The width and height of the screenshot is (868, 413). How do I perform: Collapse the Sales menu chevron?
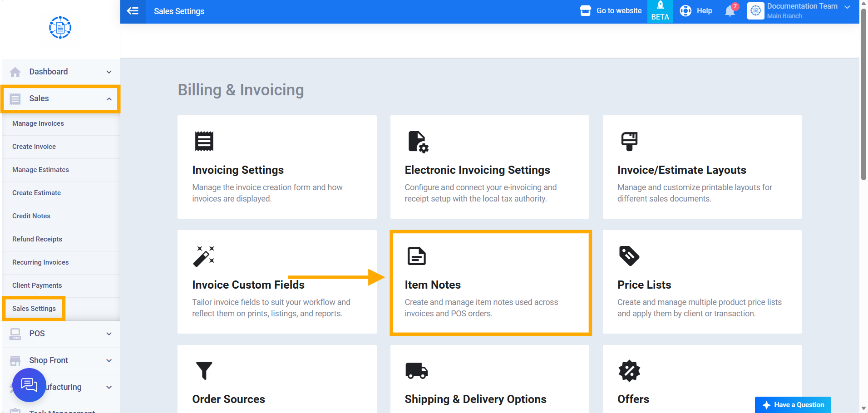pyautogui.click(x=109, y=99)
